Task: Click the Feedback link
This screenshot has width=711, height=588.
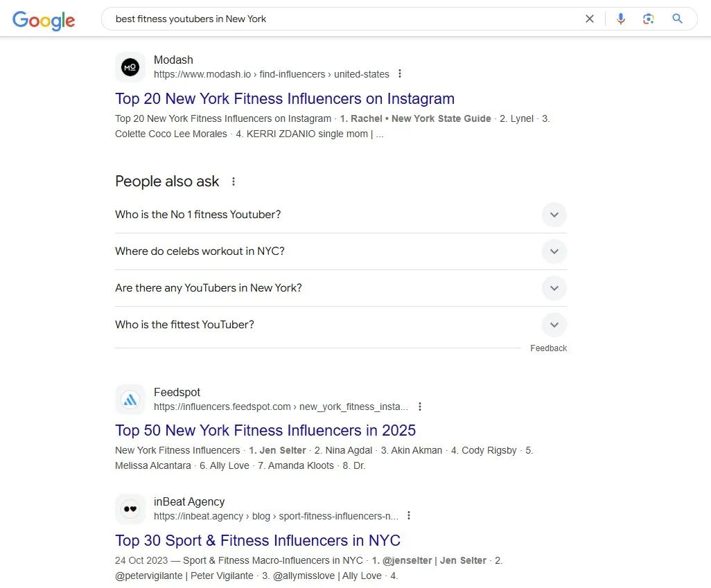Action: point(548,348)
